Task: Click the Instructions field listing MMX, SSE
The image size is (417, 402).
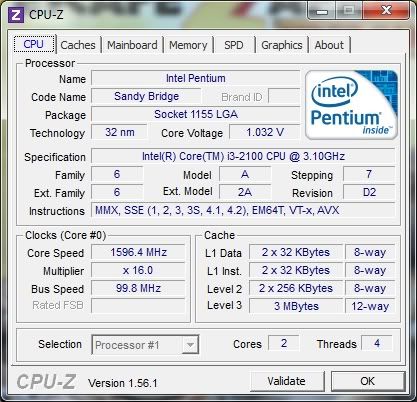Action: [243, 210]
